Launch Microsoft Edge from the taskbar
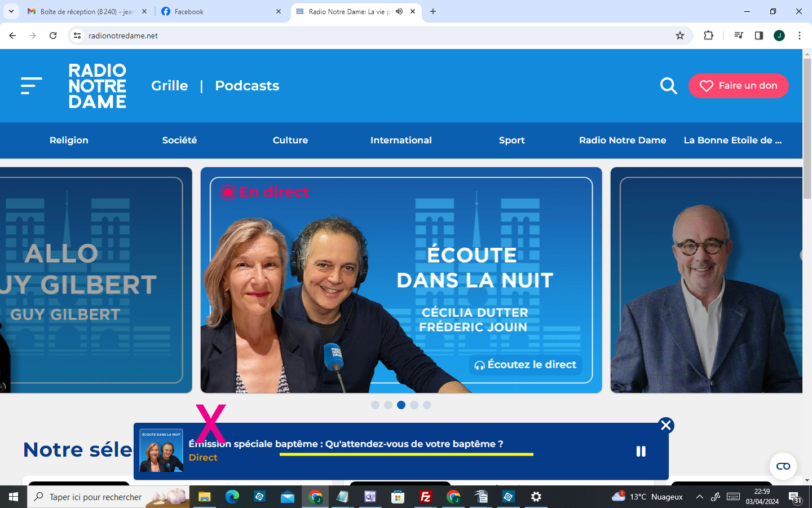The image size is (812, 508). click(232, 497)
